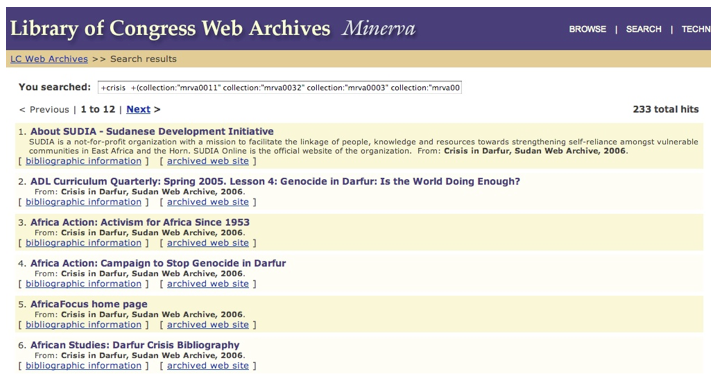
Task: Open ADL Curriculum Quarterly Spring 2005 result
Action: tap(275, 181)
